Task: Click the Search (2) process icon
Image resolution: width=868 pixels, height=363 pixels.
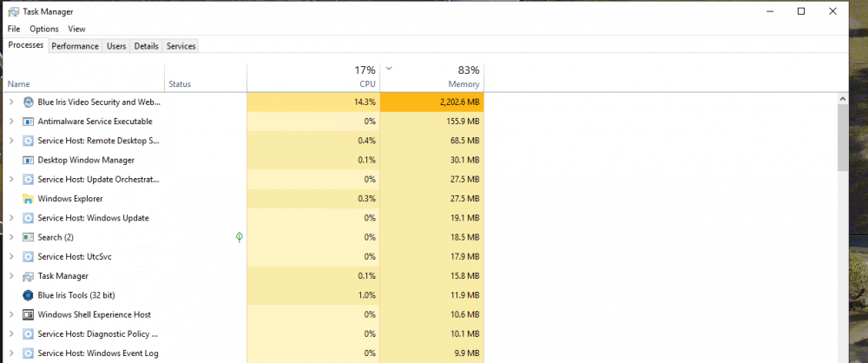Action: point(29,237)
